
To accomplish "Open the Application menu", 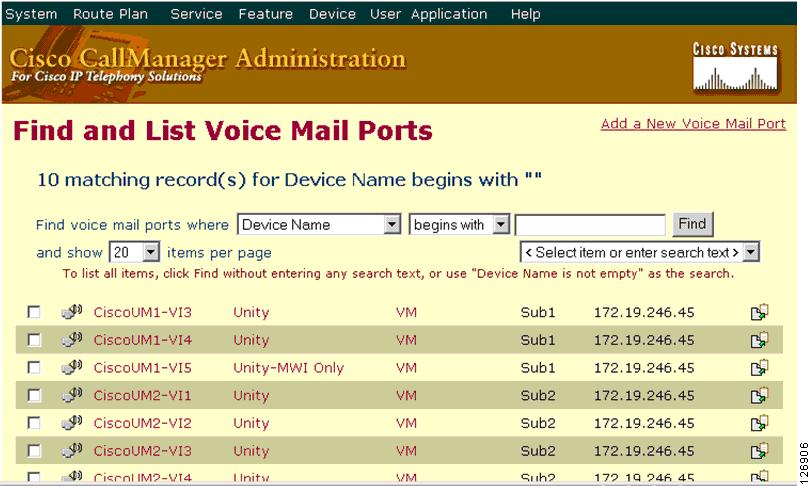I will [449, 14].
